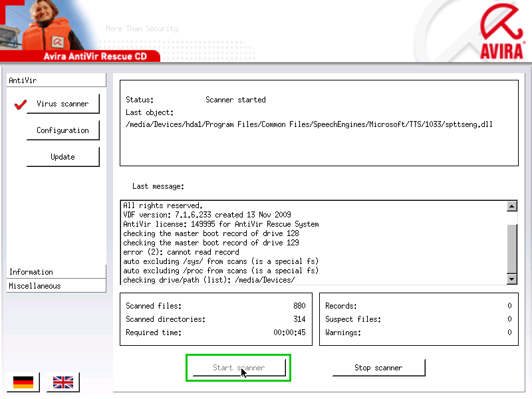
Task: Click the log scrollbar up arrow
Action: coord(511,206)
